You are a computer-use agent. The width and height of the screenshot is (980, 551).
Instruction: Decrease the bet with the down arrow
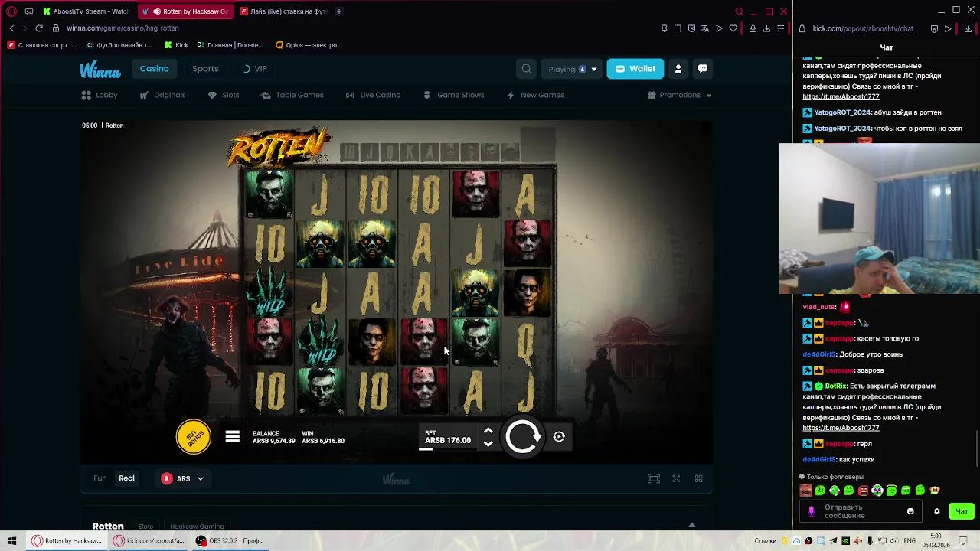[x=488, y=444]
